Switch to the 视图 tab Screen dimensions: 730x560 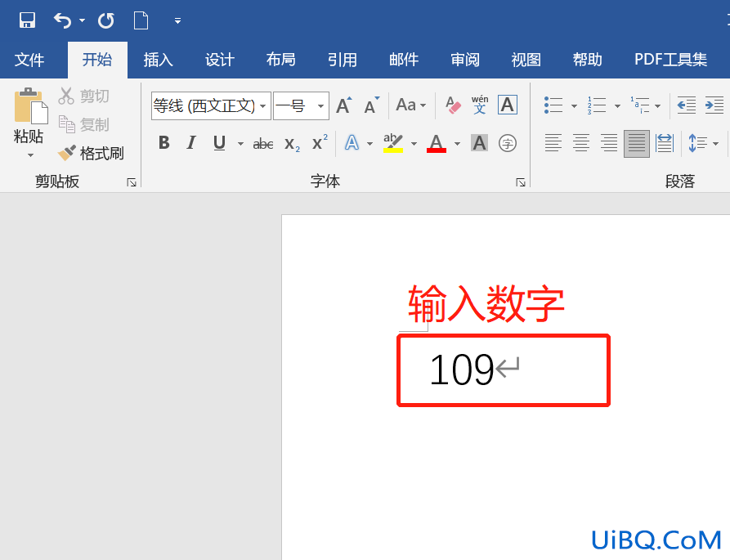(x=526, y=60)
